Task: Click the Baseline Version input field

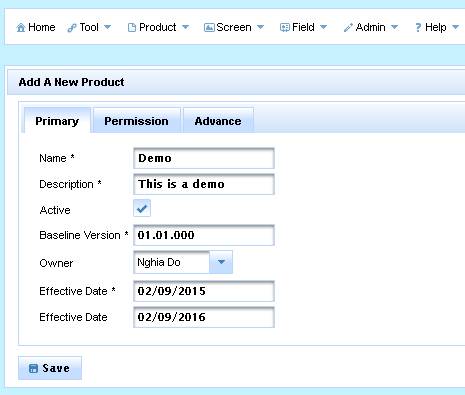Action: click(x=204, y=235)
